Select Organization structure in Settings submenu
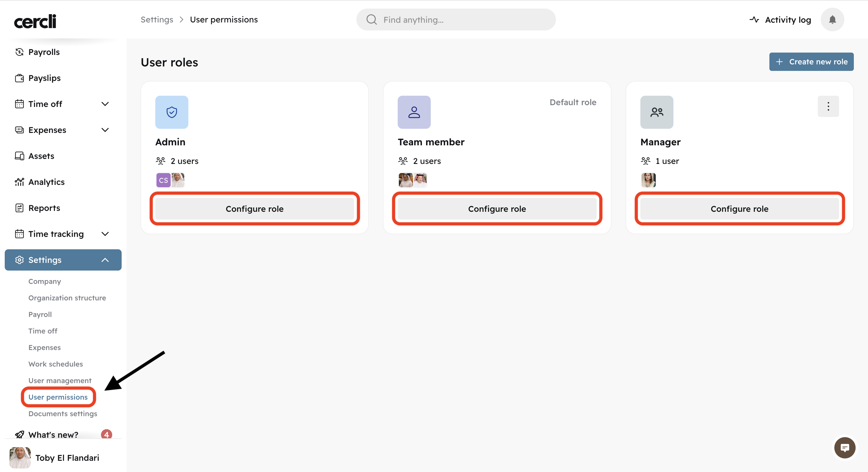868x472 pixels. coord(67,298)
